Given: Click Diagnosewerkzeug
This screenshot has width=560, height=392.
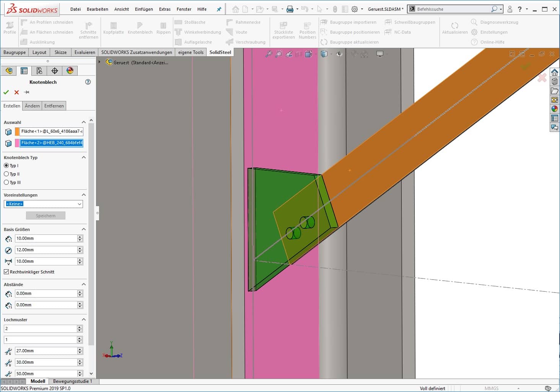Looking at the screenshot, I should pos(495,22).
